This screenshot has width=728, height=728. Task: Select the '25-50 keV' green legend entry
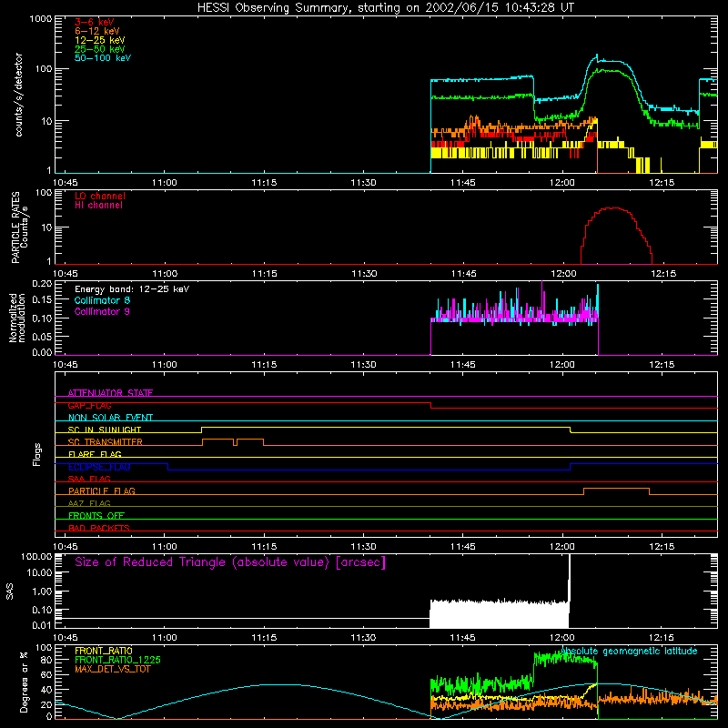[100, 49]
